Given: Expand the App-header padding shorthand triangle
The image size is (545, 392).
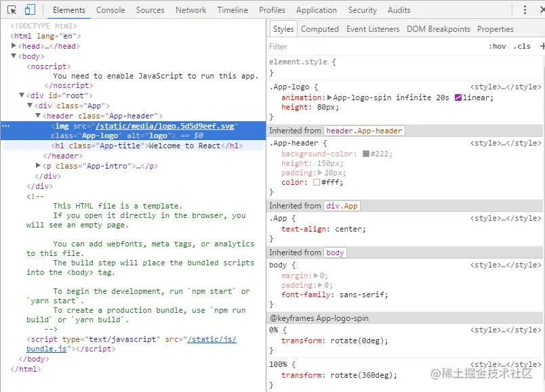Looking at the screenshot, I should [320, 173].
